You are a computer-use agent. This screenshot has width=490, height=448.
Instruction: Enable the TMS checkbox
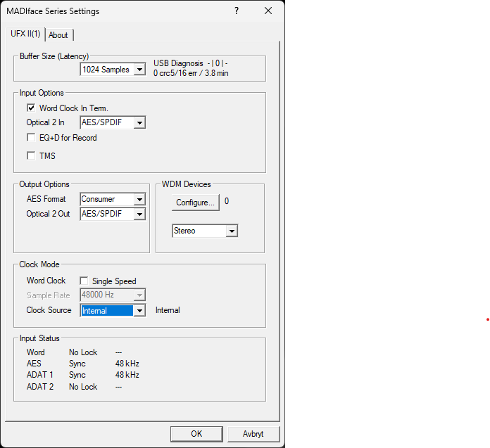[x=31, y=155]
